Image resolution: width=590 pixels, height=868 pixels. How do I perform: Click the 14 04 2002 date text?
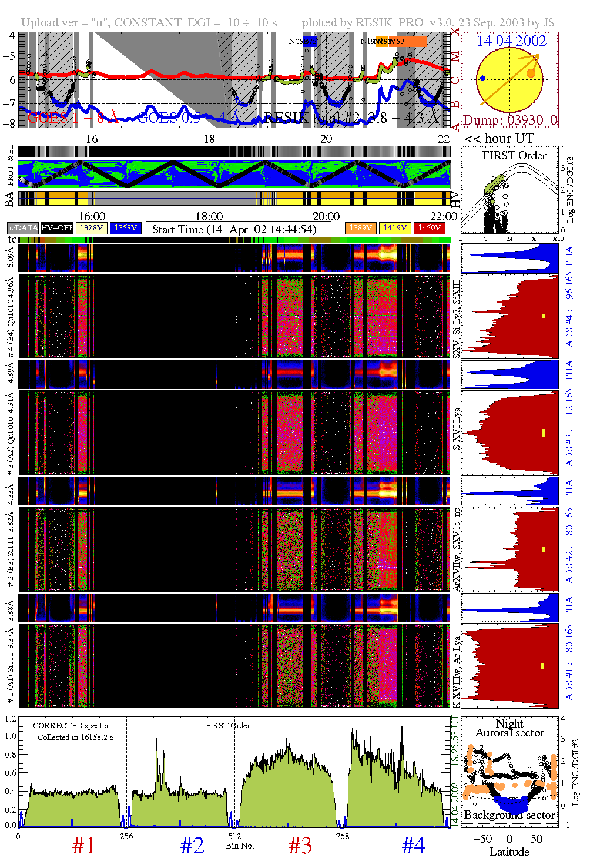(x=511, y=41)
